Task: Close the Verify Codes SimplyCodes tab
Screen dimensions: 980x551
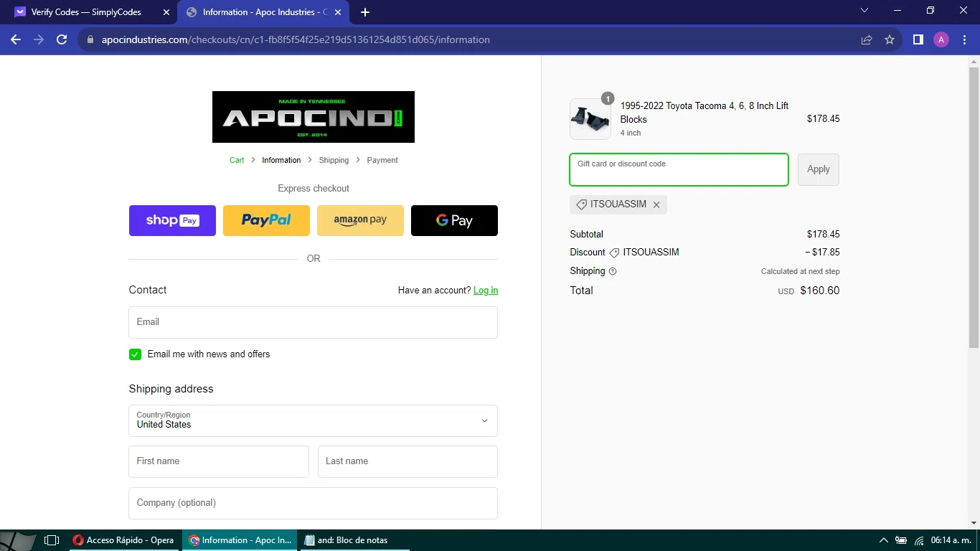Action: pos(166,12)
